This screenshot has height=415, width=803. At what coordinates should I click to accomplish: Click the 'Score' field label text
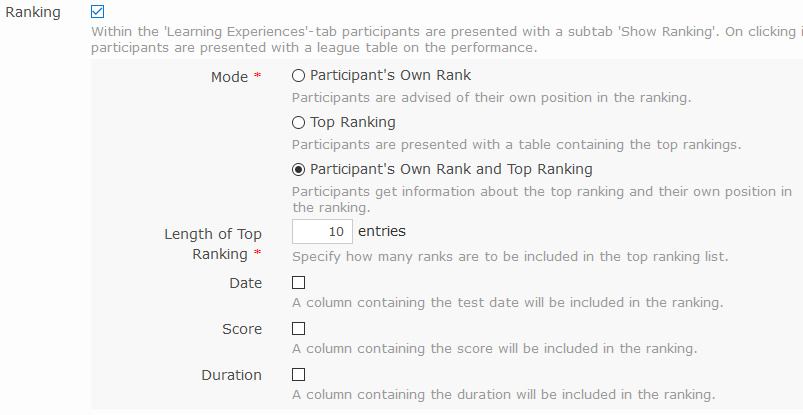tap(242, 329)
